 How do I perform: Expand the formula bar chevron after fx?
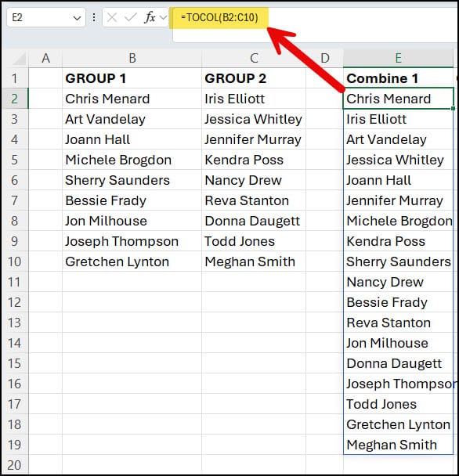pyautogui.click(x=164, y=17)
